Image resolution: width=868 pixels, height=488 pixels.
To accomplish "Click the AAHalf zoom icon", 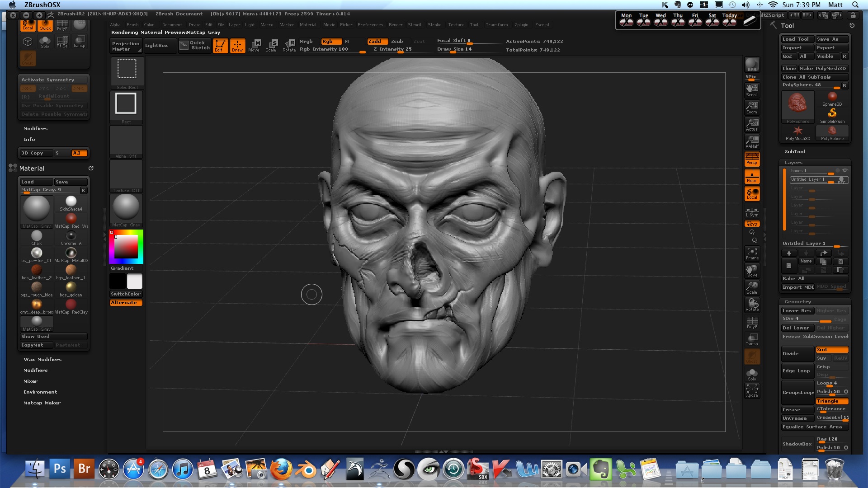I will pos(752,141).
